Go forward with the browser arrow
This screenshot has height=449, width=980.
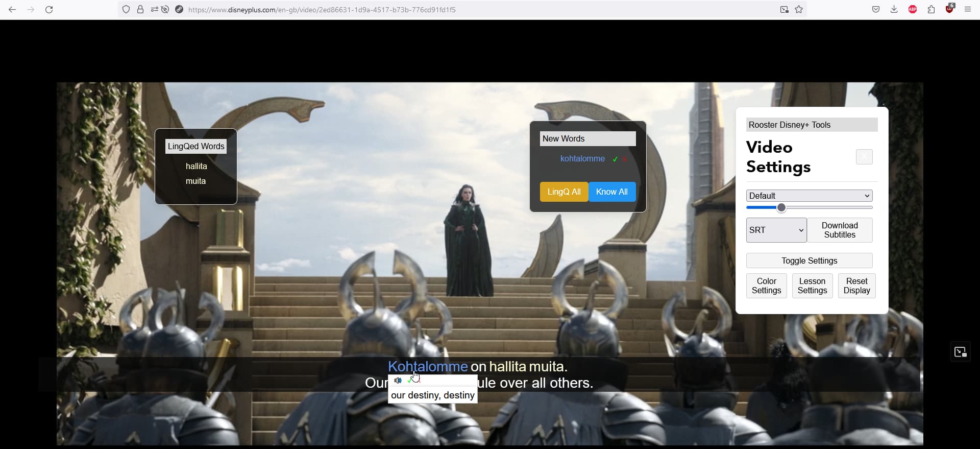pyautogui.click(x=31, y=10)
